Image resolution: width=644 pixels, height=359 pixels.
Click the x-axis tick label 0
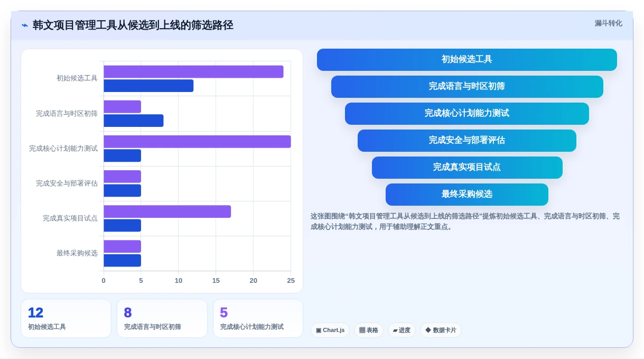tap(104, 281)
